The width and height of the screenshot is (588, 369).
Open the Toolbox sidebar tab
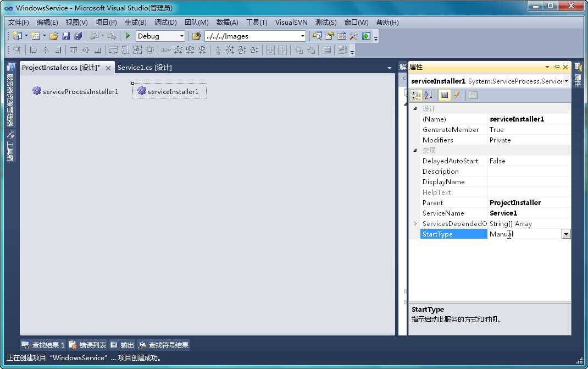point(10,146)
